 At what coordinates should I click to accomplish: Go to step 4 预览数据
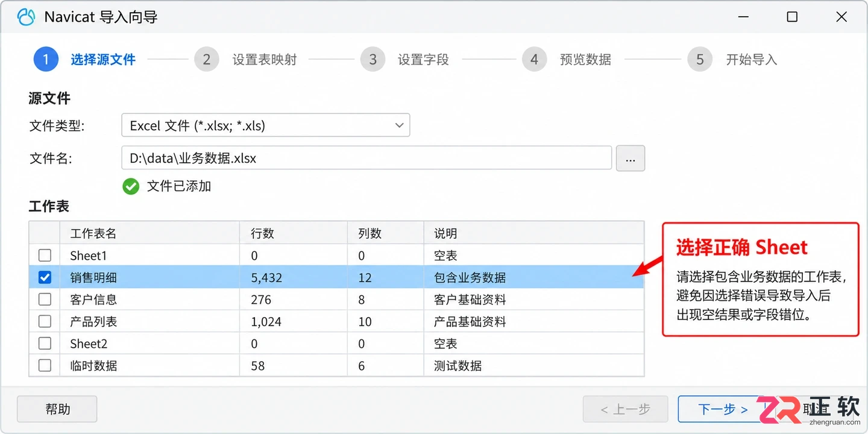pyautogui.click(x=567, y=60)
